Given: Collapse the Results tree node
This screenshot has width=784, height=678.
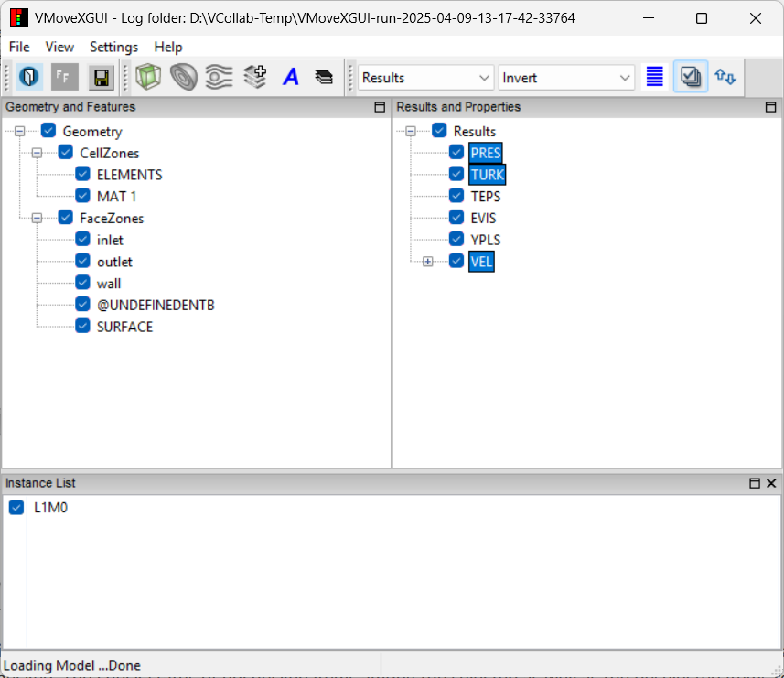Looking at the screenshot, I should [411, 132].
